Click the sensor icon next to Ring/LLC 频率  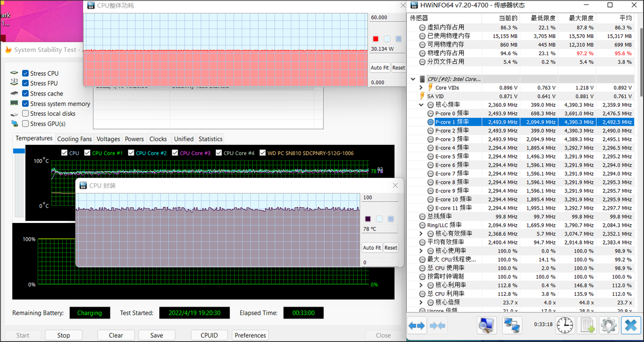pos(422,225)
